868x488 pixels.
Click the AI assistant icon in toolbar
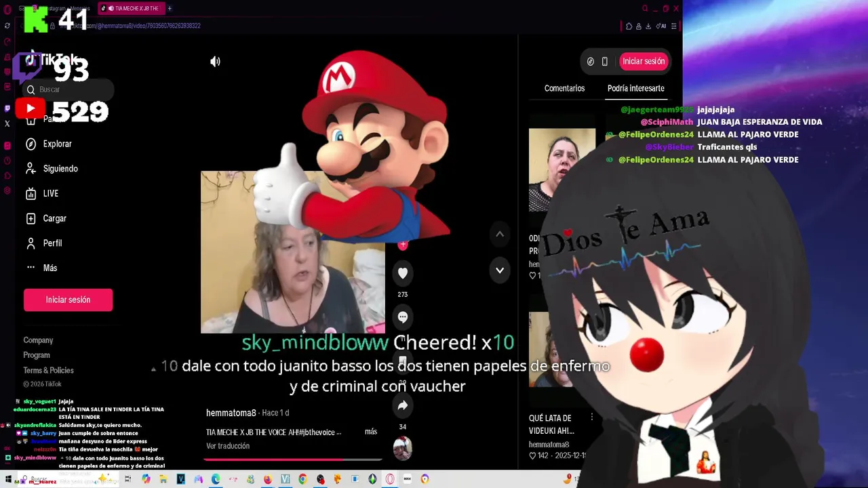coord(663,26)
